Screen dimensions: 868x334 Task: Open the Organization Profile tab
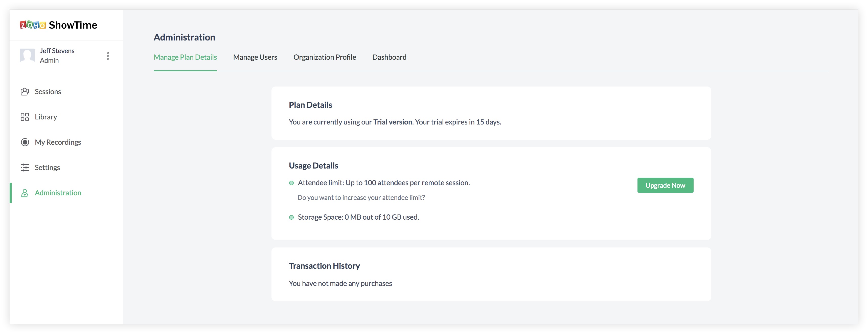click(325, 57)
